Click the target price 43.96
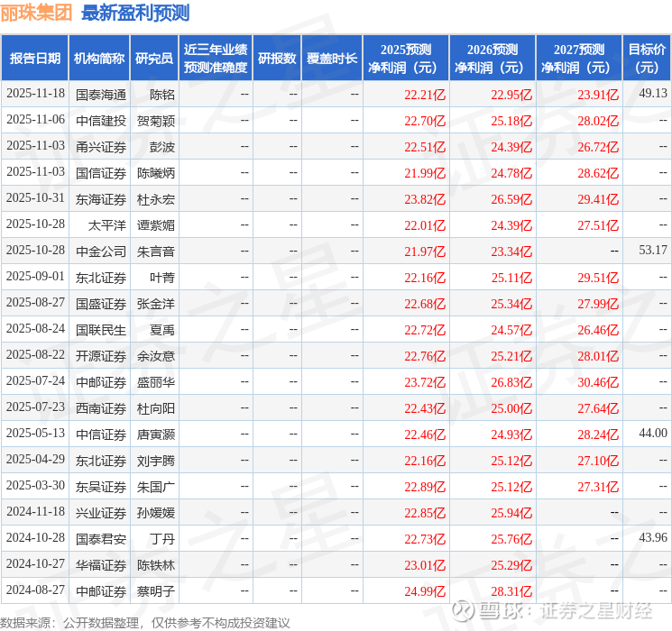 [653, 537]
